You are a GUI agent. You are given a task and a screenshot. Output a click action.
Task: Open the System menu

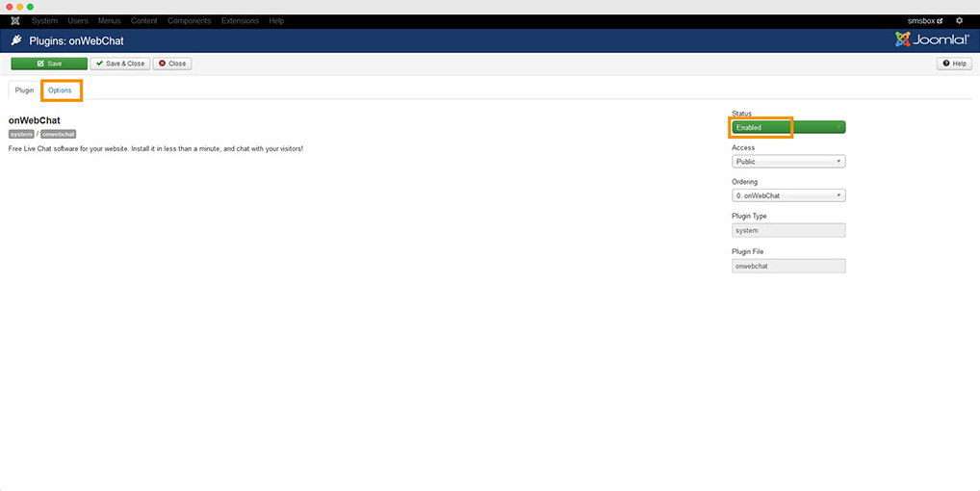point(44,20)
